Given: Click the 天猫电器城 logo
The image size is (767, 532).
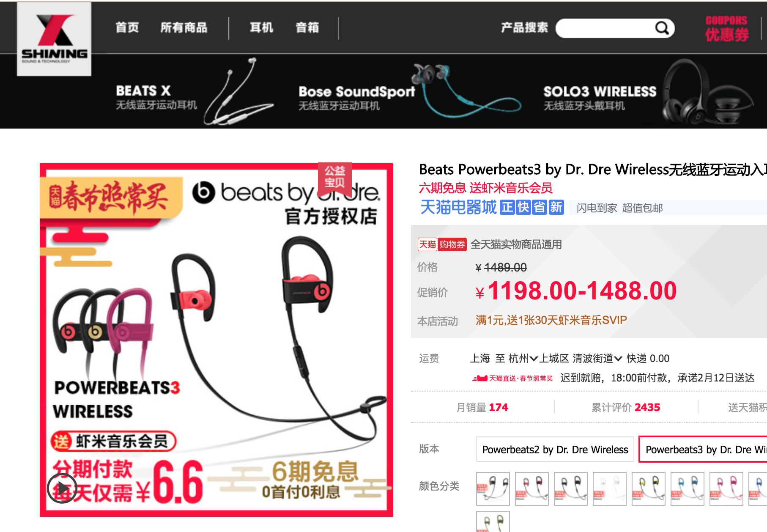Looking at the screenshot, I should (x=458, y=208).
